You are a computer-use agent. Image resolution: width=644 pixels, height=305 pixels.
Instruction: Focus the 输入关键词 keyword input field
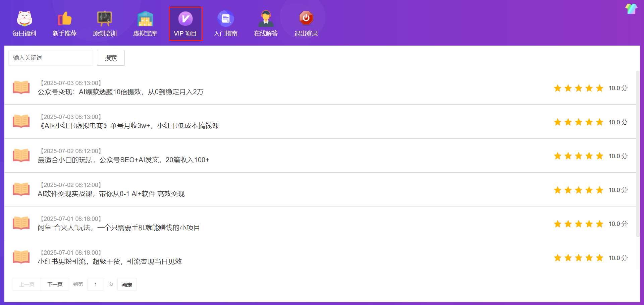(x=51, y=58)
